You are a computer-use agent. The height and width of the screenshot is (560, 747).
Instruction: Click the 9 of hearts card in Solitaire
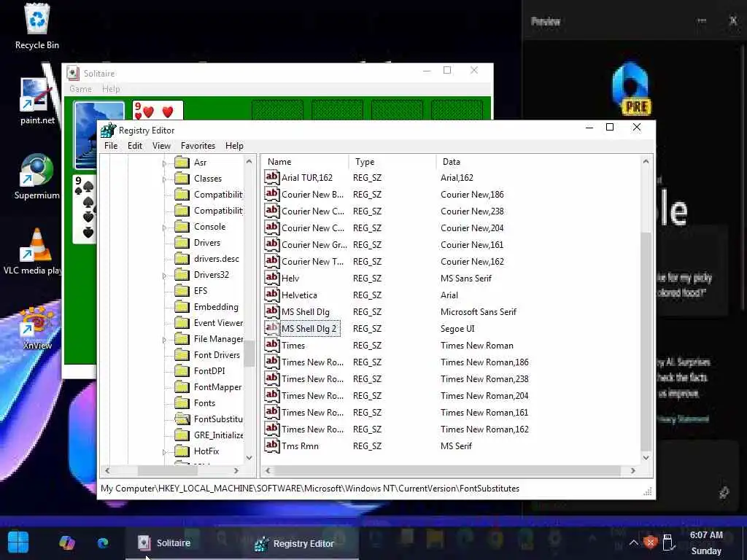(158, 110)
